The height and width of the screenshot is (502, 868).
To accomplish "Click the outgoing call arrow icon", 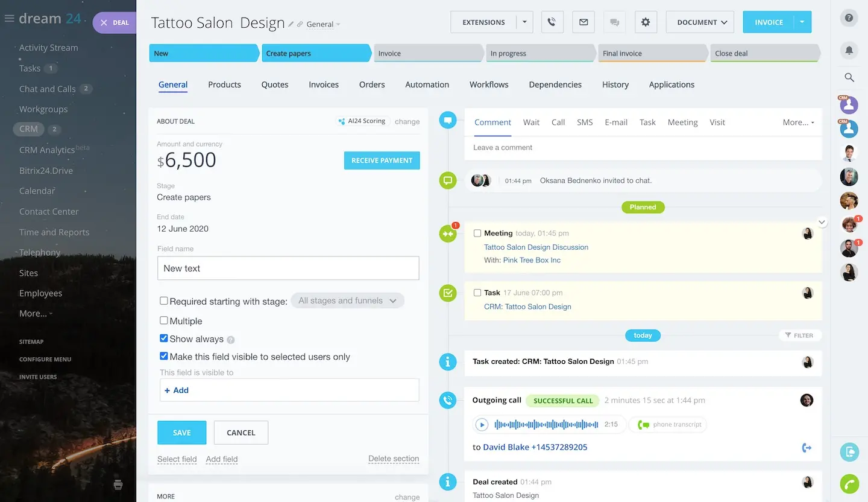I will coord(807,447).
